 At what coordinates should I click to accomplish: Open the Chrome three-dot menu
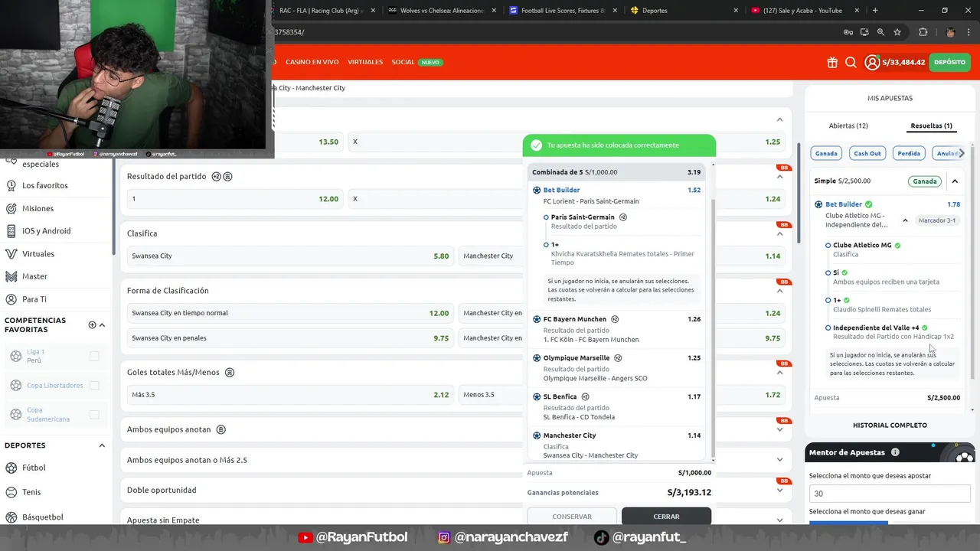click(x=969, y=32)
